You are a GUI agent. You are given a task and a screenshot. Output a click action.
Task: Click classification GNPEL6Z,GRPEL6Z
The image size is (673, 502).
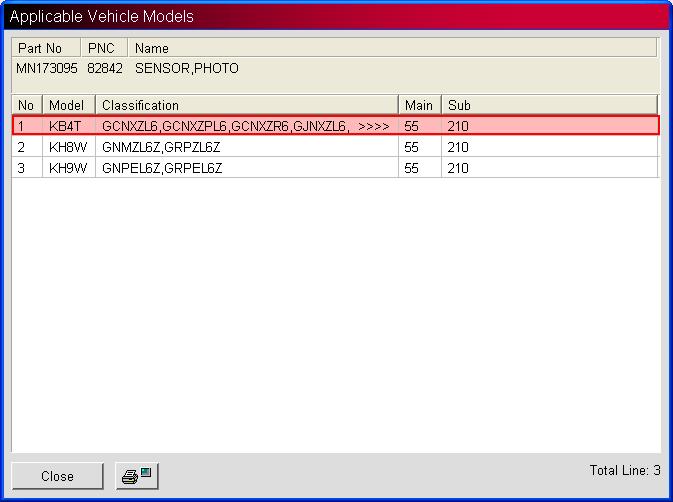[x=162, y=168]
